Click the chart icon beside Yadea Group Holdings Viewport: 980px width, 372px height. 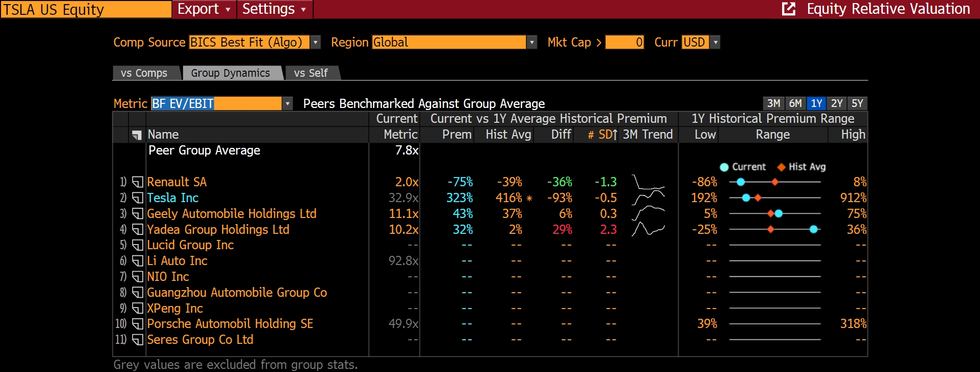[x=137, y=230]
